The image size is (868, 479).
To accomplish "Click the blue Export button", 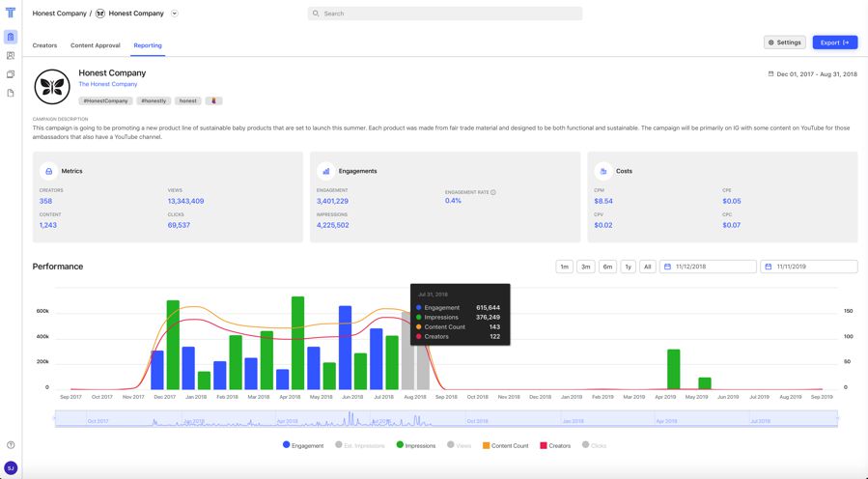I will click(x=835, y=42).
